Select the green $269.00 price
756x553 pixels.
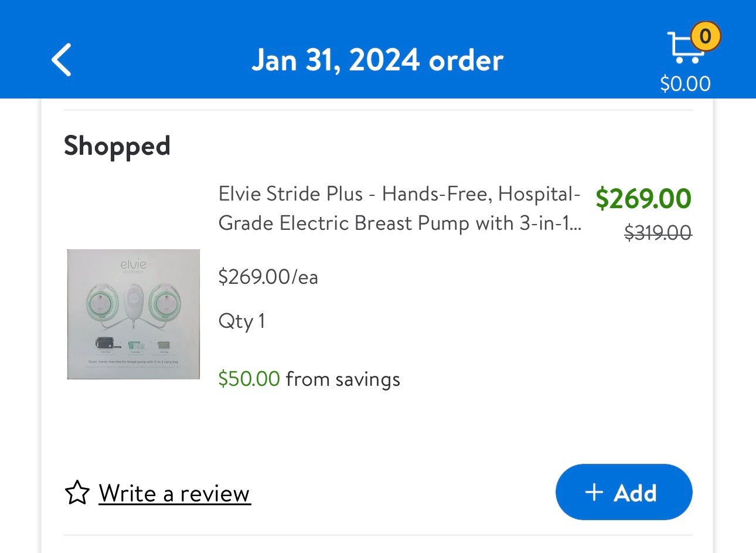[643, 198]
